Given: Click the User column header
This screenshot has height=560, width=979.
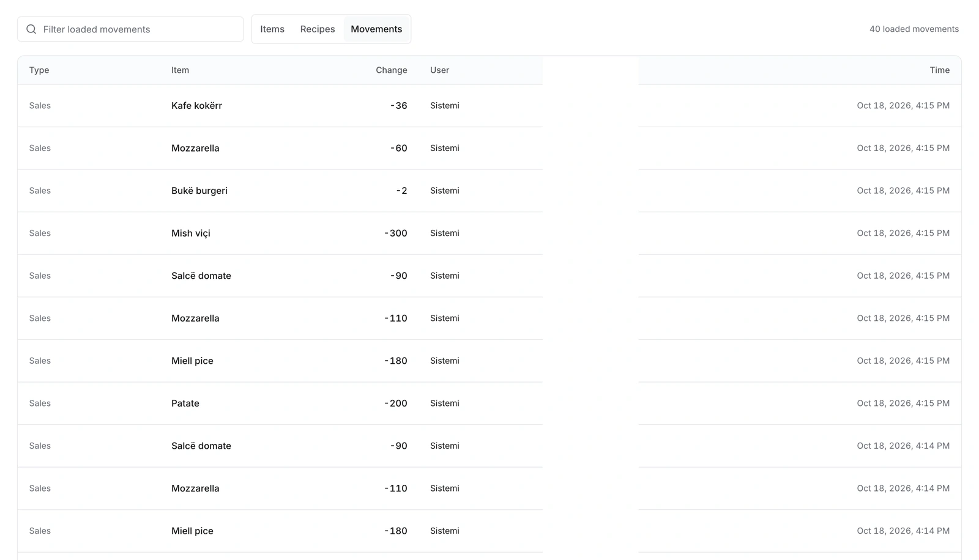Looking at the screenshot, I should pos(439,70).
